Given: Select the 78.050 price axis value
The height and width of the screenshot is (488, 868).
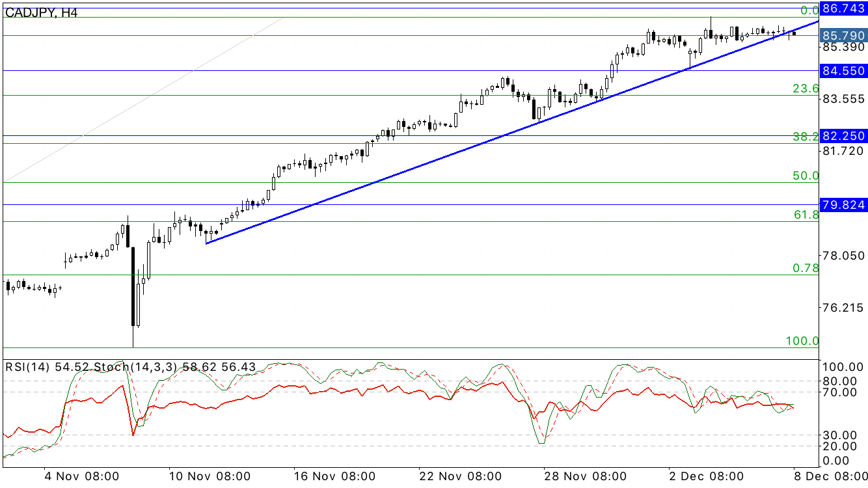Looking at the screenshot, I should click(x=843, y=256).
